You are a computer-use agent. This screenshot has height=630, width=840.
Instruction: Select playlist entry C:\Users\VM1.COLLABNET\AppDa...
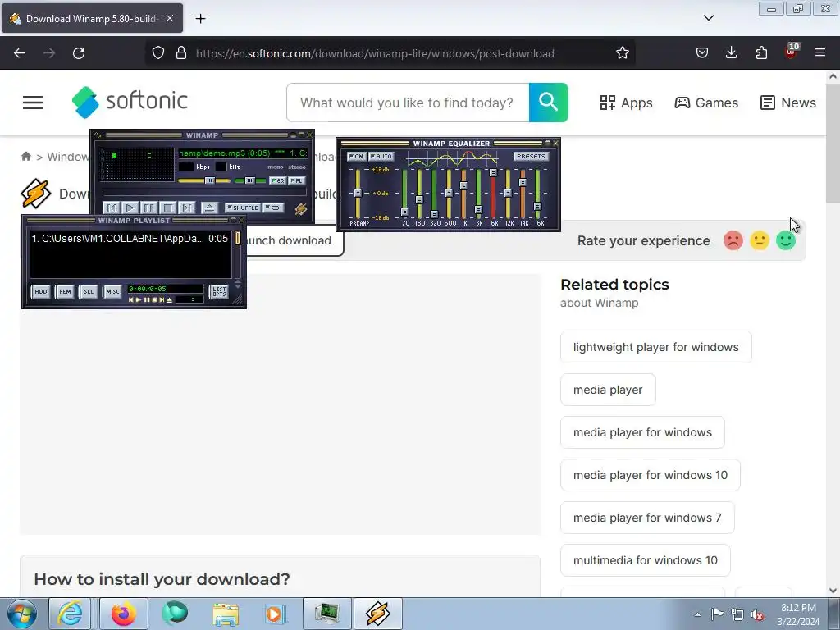pyautogui.click(x=130, y=239)
